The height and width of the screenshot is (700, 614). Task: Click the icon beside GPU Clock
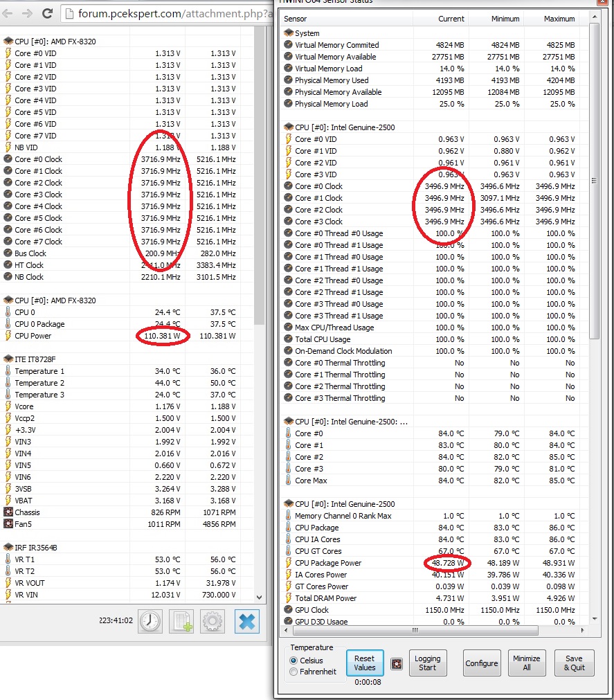[288, 610]
